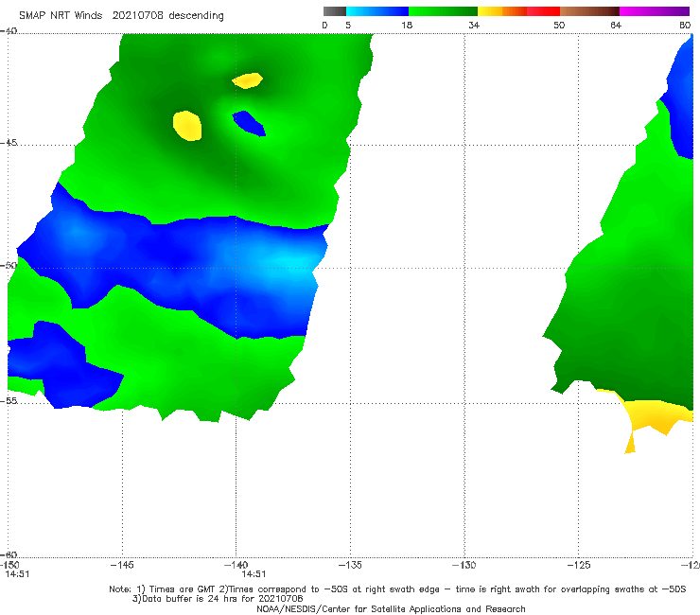
Task: Click the '14:51' time under -150 longitude
Action: point(17,574)
